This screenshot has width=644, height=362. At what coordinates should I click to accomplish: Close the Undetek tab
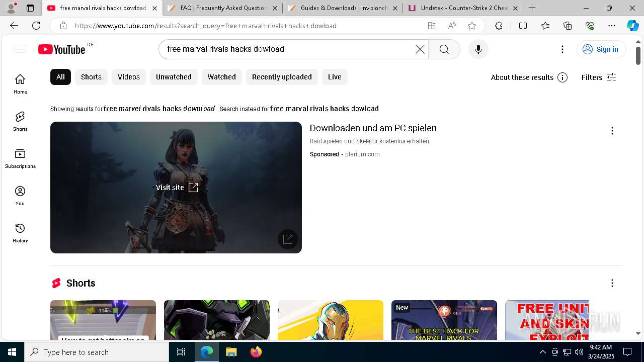[515, 8]
